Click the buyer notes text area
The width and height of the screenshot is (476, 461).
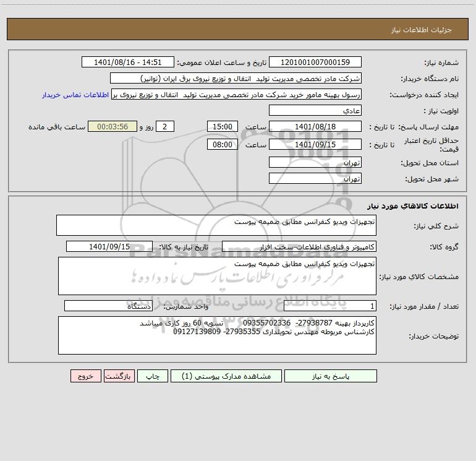click(217, 335)
